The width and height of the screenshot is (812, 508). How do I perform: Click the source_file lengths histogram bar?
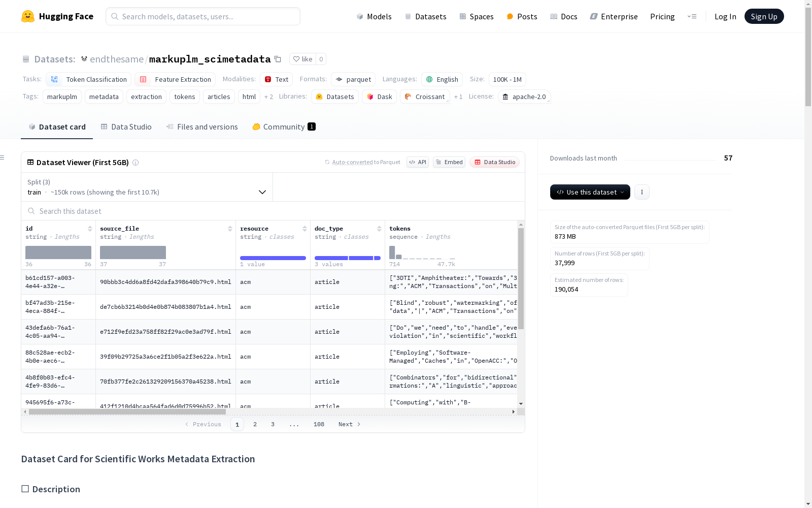coord(133,252)
